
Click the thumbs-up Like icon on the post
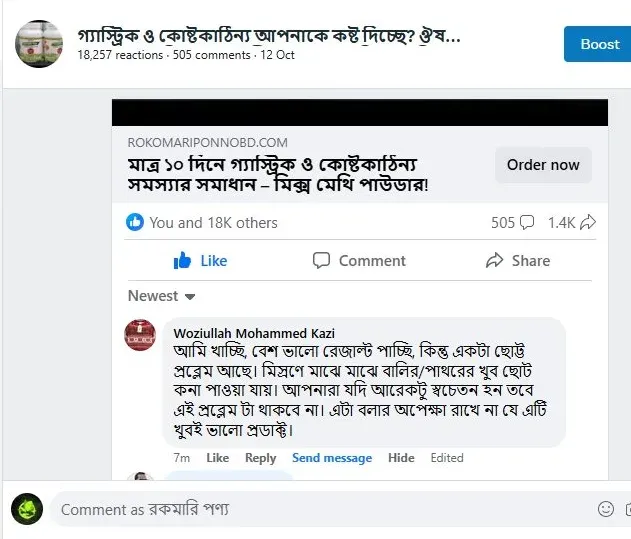(183, 261)
